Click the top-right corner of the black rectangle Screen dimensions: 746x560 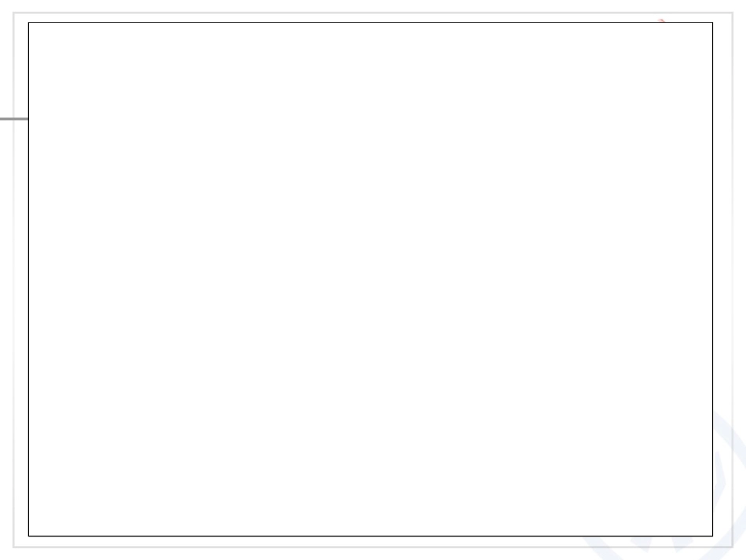tap(713, 22)
